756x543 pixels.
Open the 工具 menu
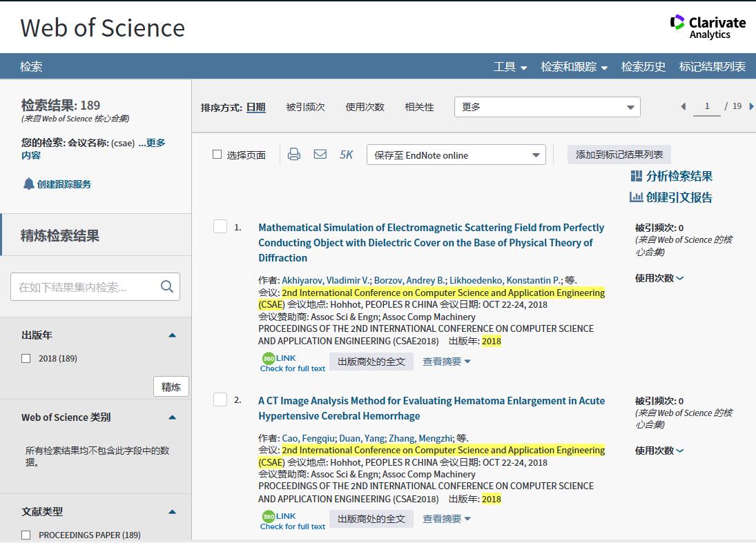click(x=510, y=67)
